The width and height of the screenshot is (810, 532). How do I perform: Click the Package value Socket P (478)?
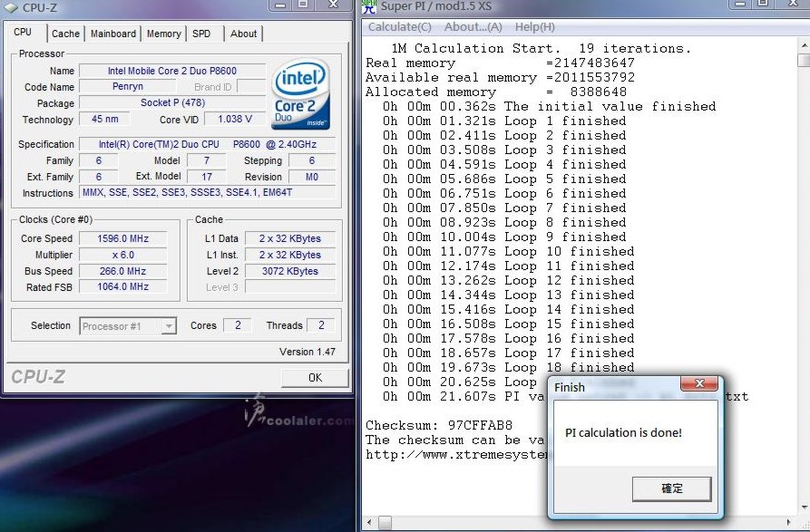point(172,102)
